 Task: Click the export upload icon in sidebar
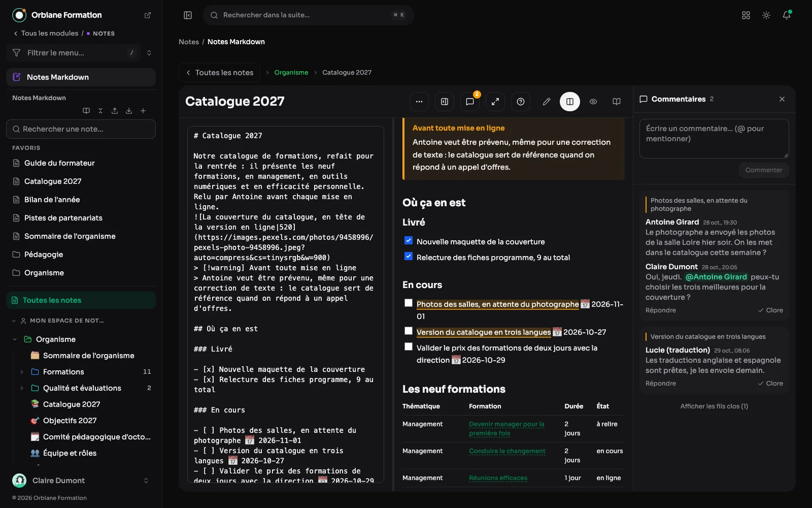point(115,111)
